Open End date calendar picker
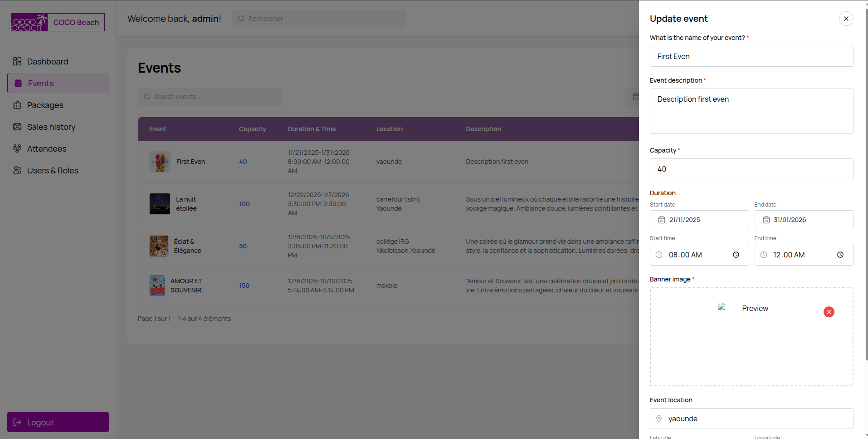 [766, 220]
